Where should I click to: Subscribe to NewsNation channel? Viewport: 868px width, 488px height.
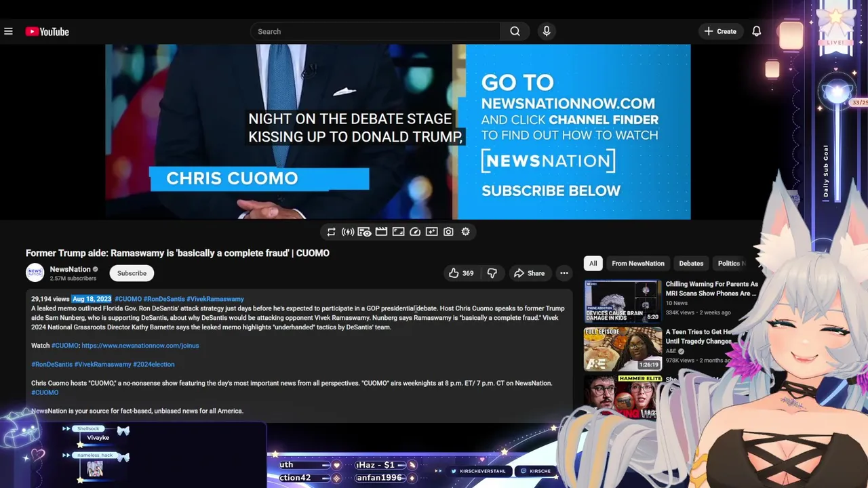tap(132, 273)
